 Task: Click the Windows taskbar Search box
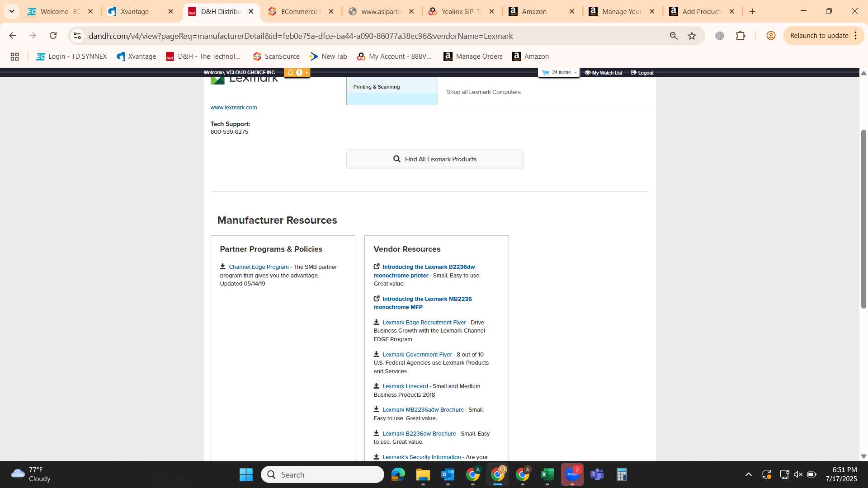click(x=322, y=474)
